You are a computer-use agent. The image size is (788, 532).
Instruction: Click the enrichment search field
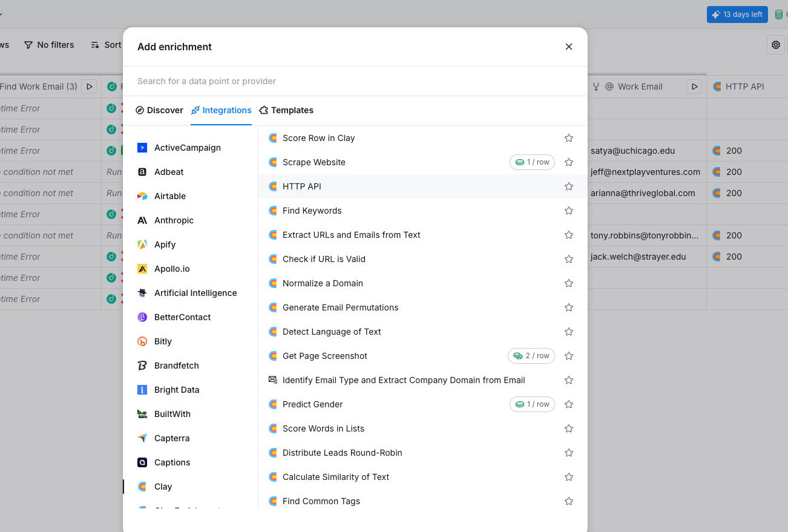(355, 81)
